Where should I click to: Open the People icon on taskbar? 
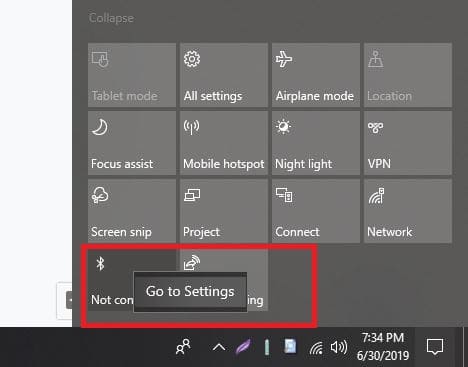183,347
